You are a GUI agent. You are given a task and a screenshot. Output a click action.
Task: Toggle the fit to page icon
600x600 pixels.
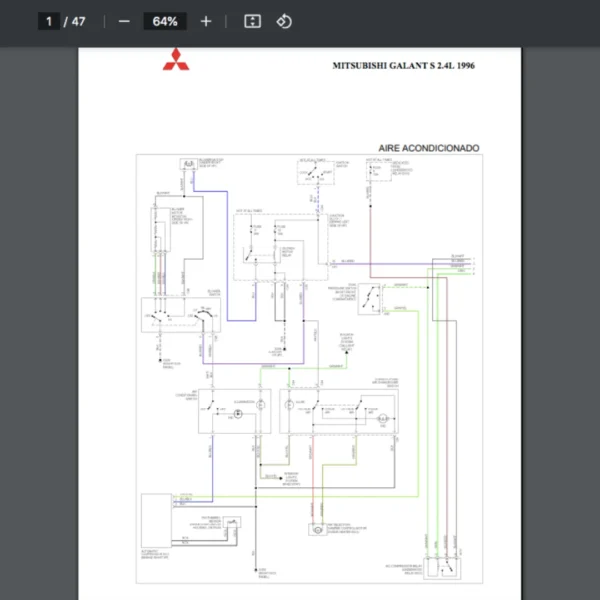[x=252, y=21]
